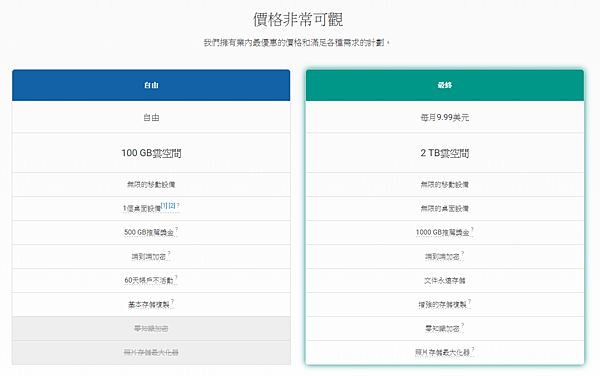Click 無限的移動設備 in the 最終 plan
The width and height of the screenshot is (600, 376).
(x=445, y=185)
